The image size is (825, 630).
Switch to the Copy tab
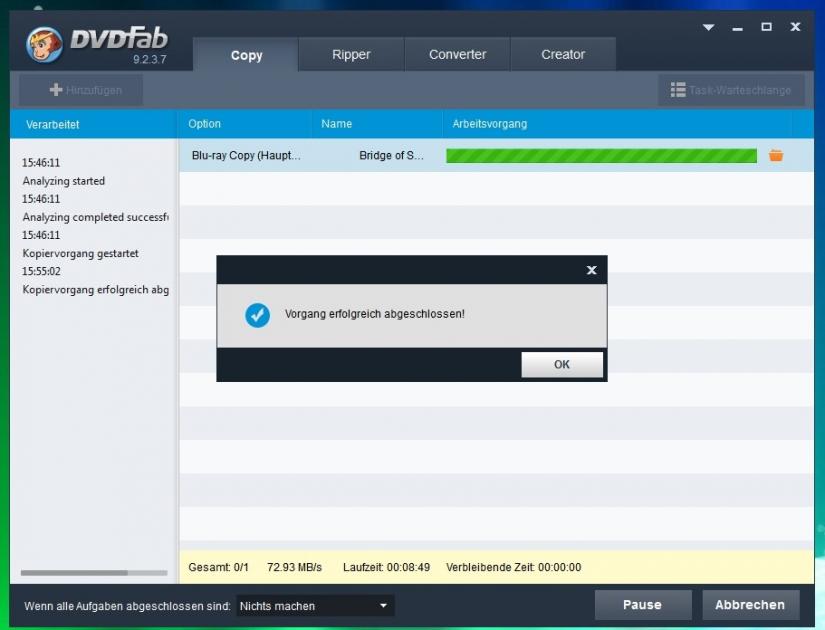246,54
